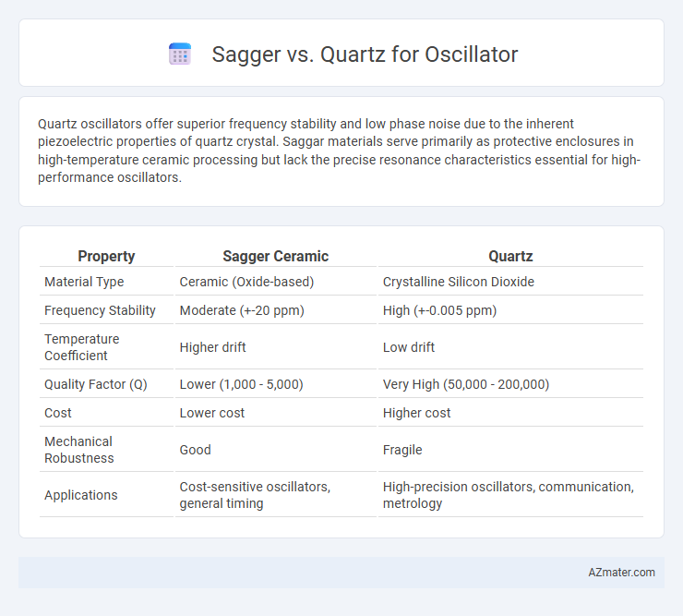The height and width of the screenshot is (616, 683).
Task: Click the 'High-precision oscillators, communication, metrology' cell
Action: [509, 495]
